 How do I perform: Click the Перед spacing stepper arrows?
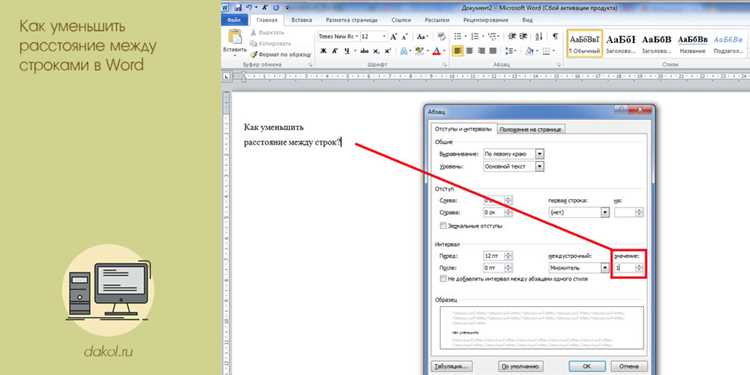pos(509,256)
